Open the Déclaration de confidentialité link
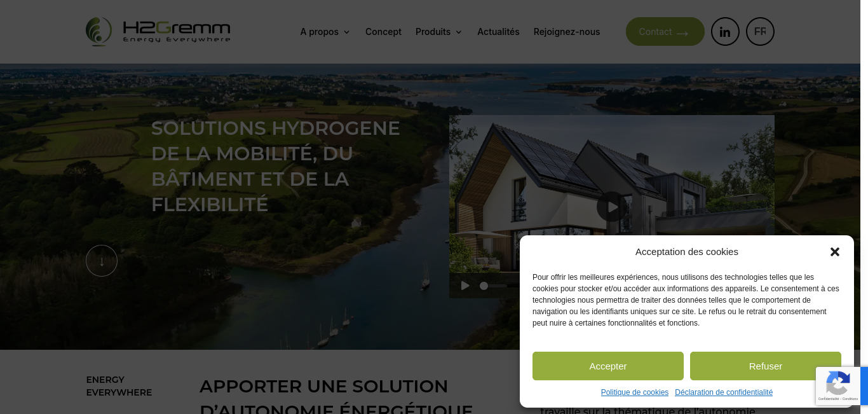This screenshot has width=868, height=414. [x=724, y=392]
